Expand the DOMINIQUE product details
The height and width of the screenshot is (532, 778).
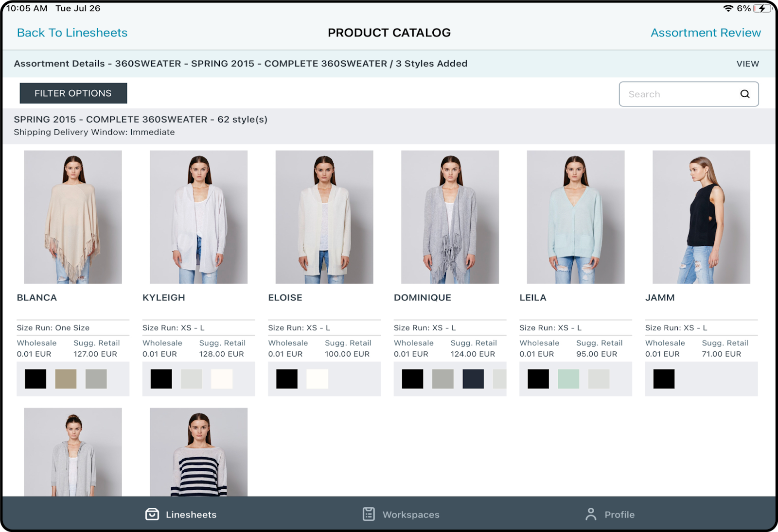click(423, 297)
